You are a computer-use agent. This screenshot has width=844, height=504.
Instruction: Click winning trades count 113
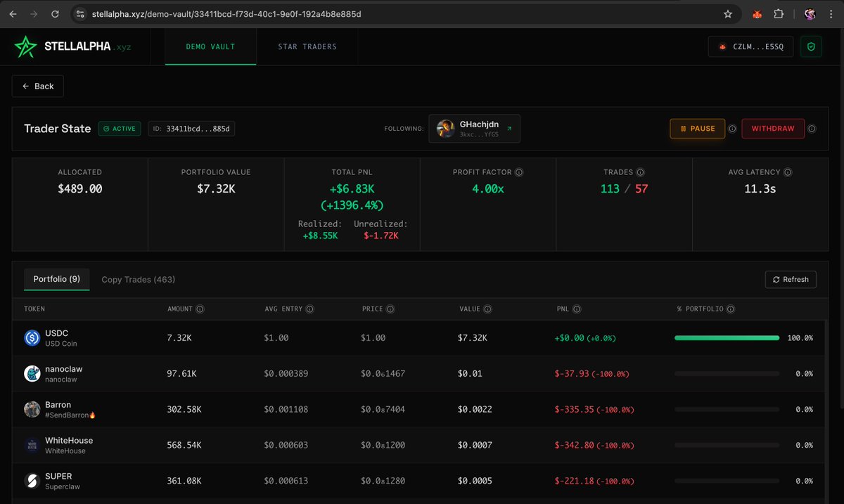click(x=610, y=188)
